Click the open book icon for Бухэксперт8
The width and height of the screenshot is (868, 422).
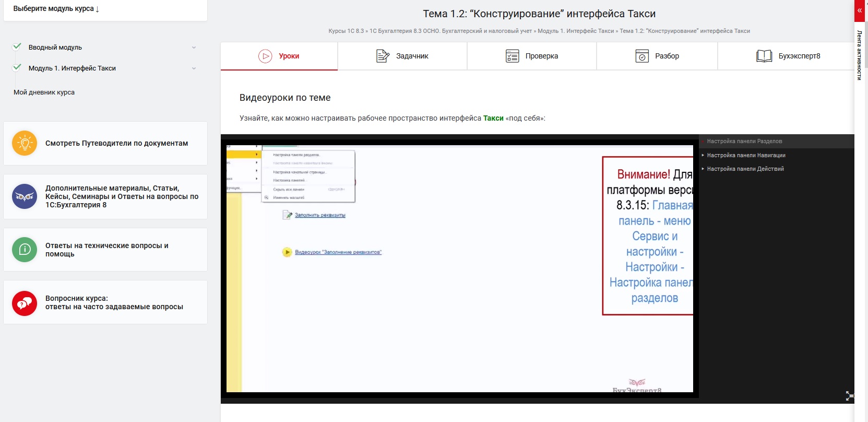pos(764,56)
